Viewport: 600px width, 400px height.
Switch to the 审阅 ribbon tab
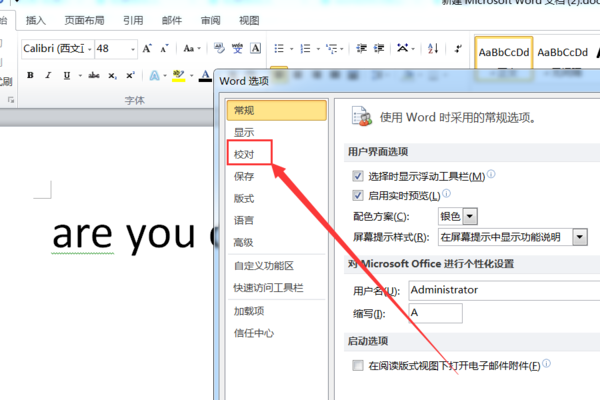click(210, 20)
